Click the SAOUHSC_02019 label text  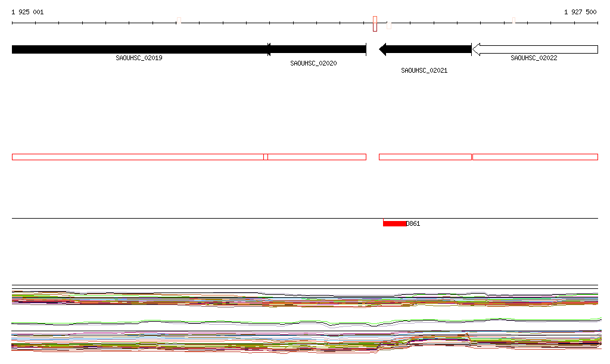click(x=139, y=58)
